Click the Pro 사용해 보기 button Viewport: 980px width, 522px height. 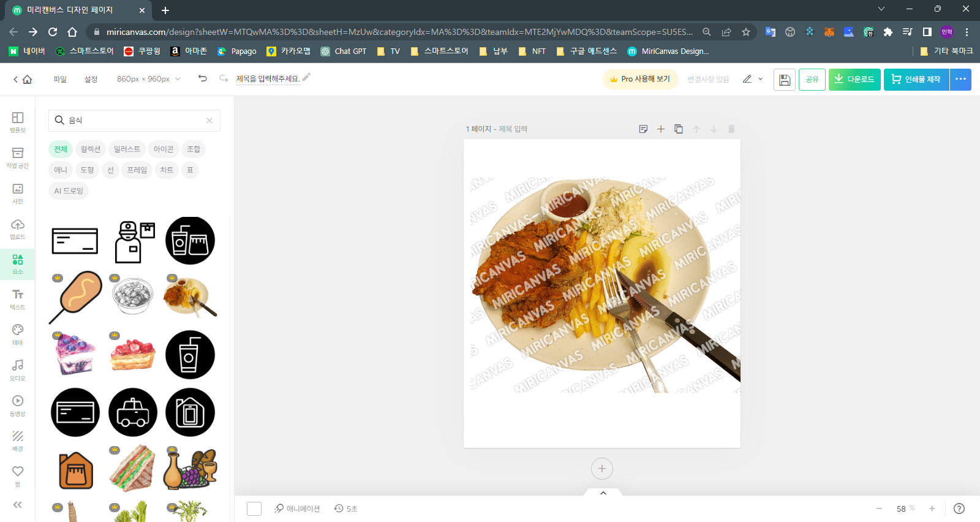pyautogui.click(x=640, y=79)
